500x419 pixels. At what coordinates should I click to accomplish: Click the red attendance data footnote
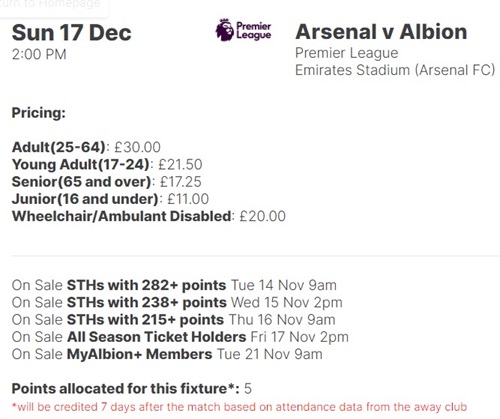[239, 407]
